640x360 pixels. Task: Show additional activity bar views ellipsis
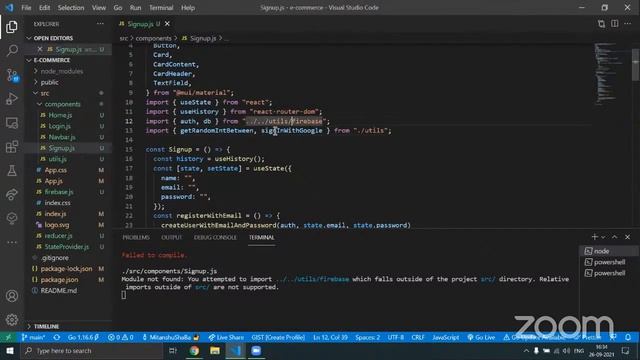(x=12, y=242)
